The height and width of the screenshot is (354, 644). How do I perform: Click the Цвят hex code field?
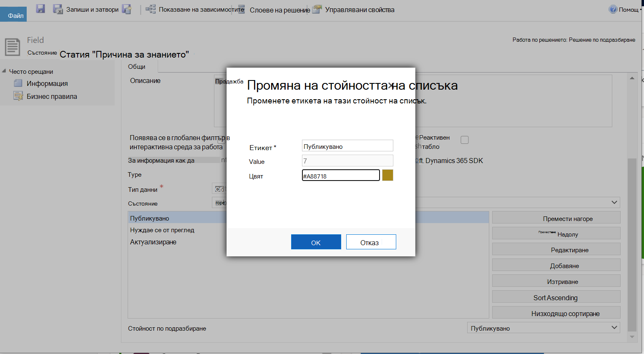pos(341,175)
